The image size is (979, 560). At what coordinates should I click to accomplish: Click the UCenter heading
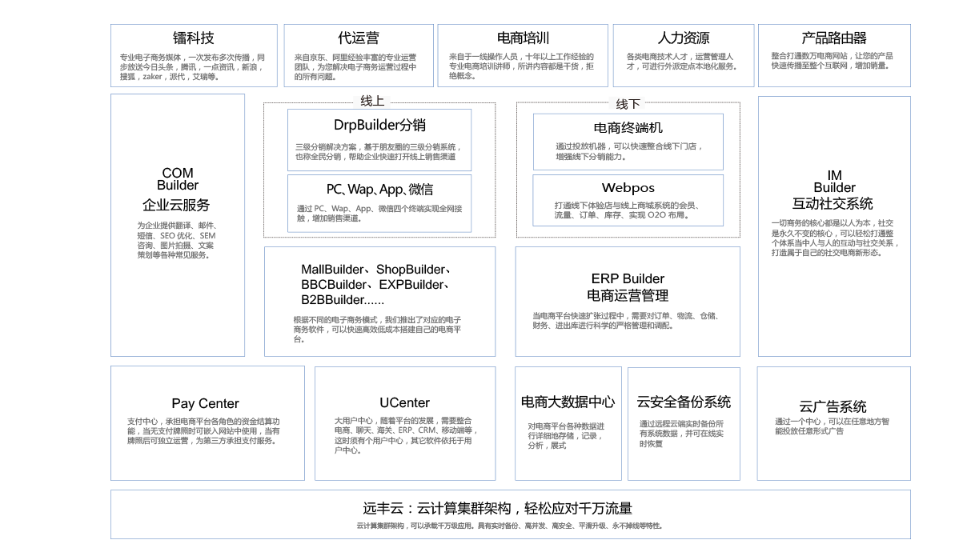pos(404,402)
